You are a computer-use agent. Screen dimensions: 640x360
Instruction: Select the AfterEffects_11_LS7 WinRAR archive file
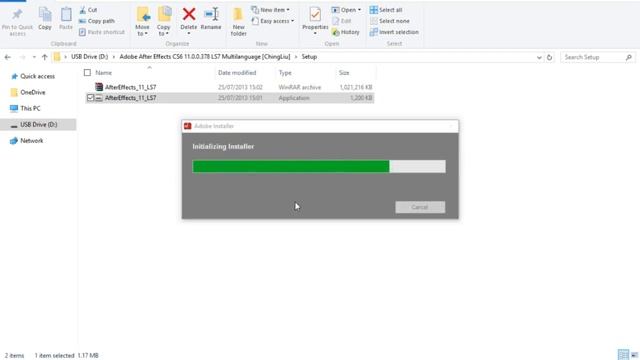pos(230,87)
